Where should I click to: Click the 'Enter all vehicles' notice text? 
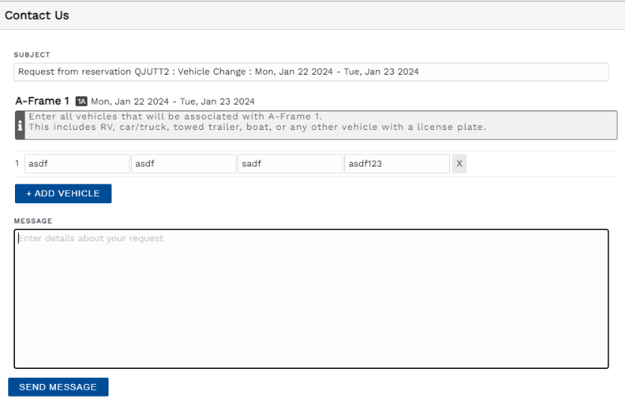click(x=257, y=122)
